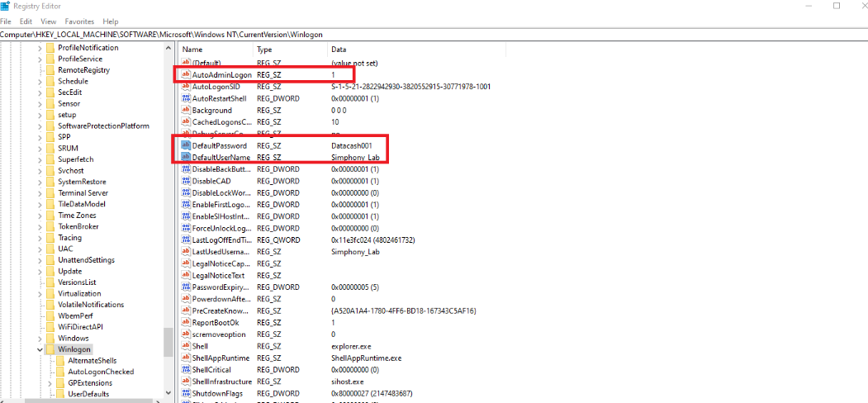
Task: Open the File menu
Action: (x=6, y=21)
